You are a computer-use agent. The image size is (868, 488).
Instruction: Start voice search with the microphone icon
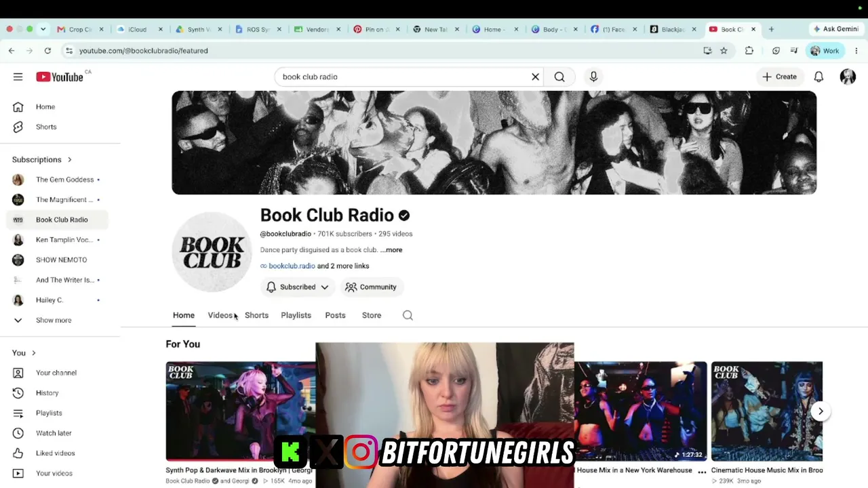pyautogui.click(x=593, y=77)
